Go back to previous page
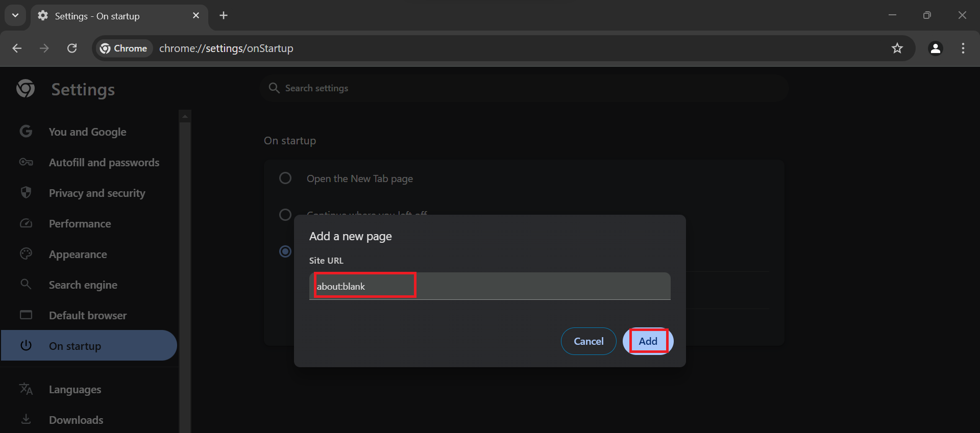The width and height of the screenshot is (980, 433). 17,48
